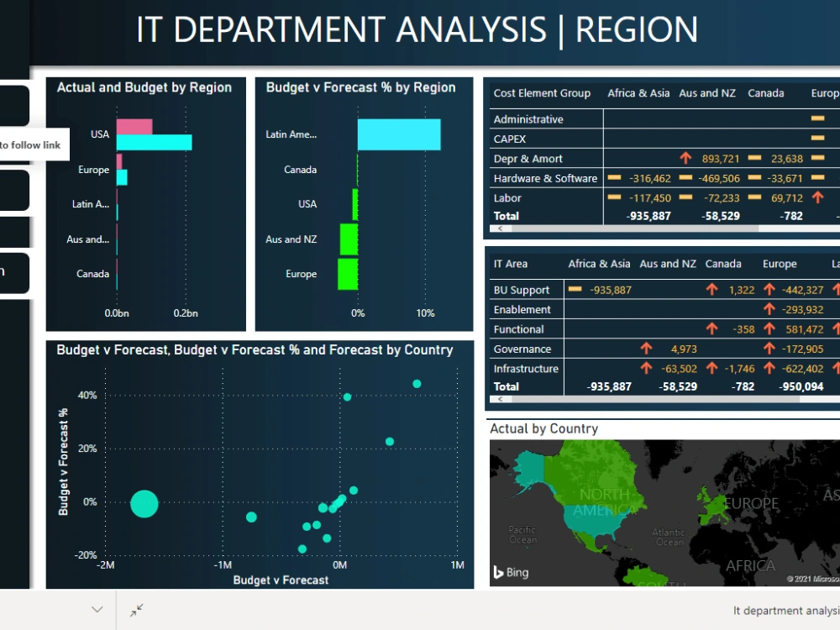This screenshot has height=630, width=840.
Task: Click the Bing logo on the map
Action: click(509, 573)
